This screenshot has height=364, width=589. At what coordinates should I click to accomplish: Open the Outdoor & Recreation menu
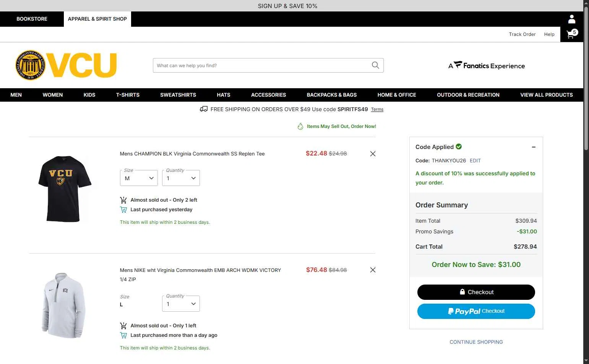[x=468, y=95]
